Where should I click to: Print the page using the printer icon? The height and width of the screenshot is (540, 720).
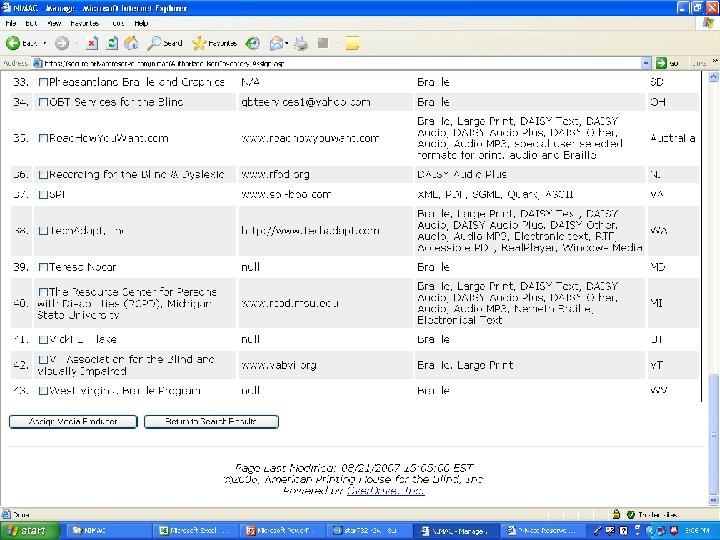point(301,43)
